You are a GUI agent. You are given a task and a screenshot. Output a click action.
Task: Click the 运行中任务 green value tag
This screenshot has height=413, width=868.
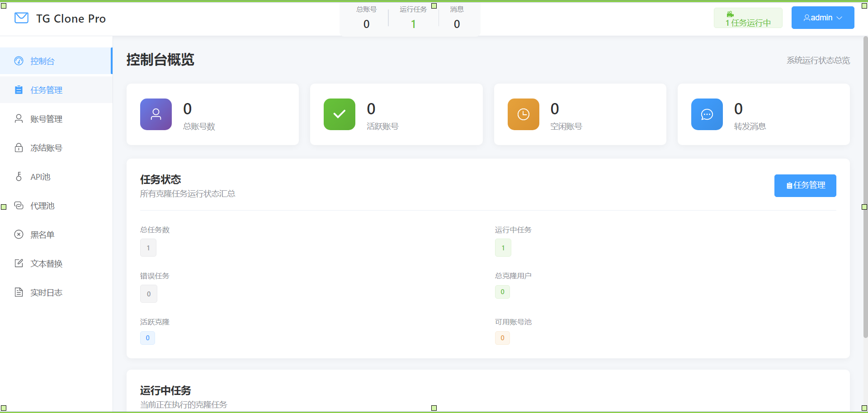click(503, 248)
